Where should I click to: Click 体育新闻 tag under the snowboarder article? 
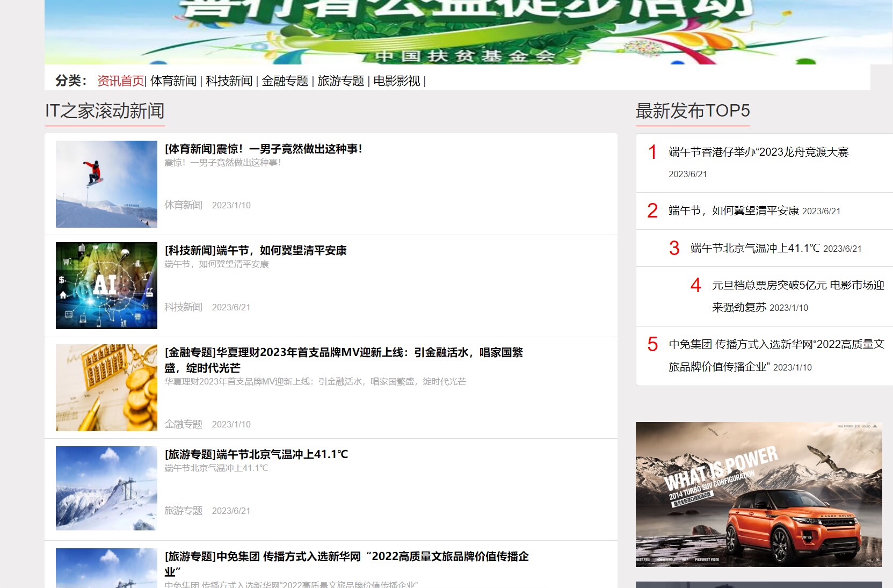click(183, 205)
